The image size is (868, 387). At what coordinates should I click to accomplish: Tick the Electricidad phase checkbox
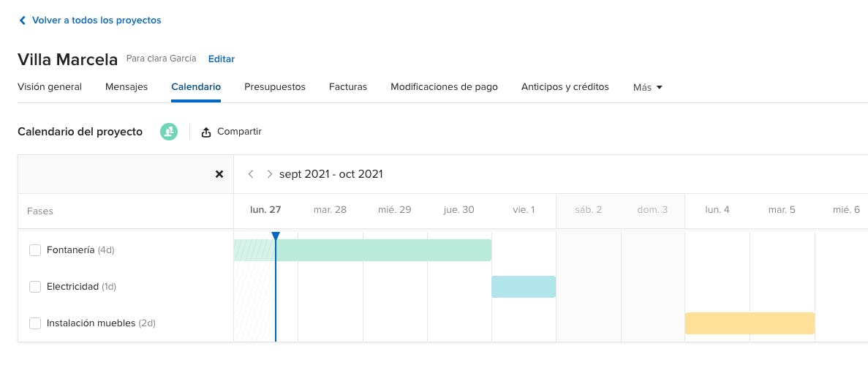point(35,287)
